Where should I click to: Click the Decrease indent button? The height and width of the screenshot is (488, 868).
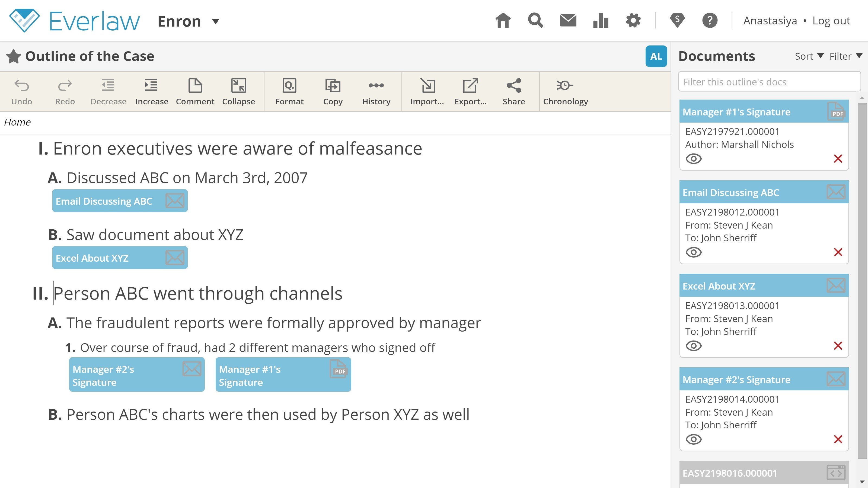108,92
